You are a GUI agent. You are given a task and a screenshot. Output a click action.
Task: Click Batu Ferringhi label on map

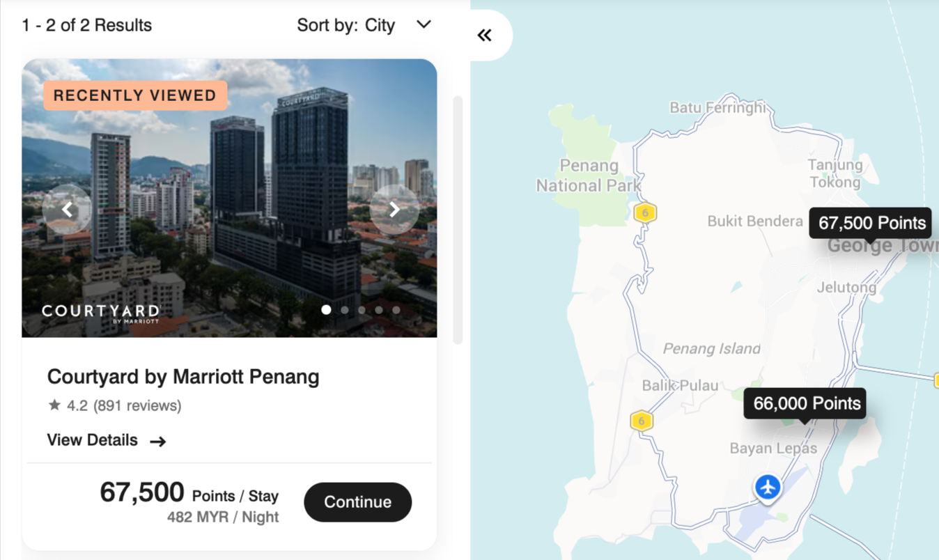point(717,107)
